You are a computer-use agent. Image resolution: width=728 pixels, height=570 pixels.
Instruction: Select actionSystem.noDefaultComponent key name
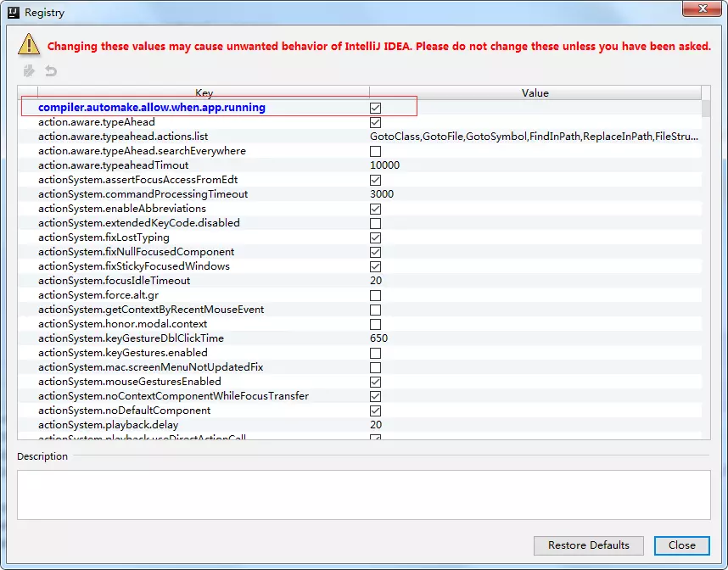pyautogui.click(x=125, y=411)
